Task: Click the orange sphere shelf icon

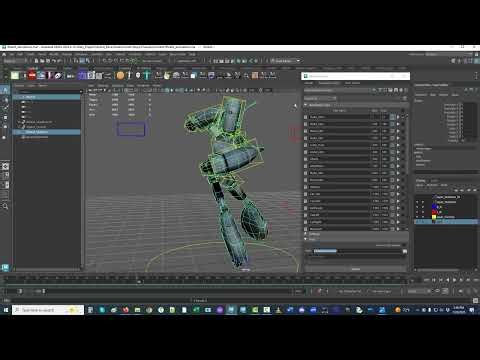Action: tap(120, 75)
